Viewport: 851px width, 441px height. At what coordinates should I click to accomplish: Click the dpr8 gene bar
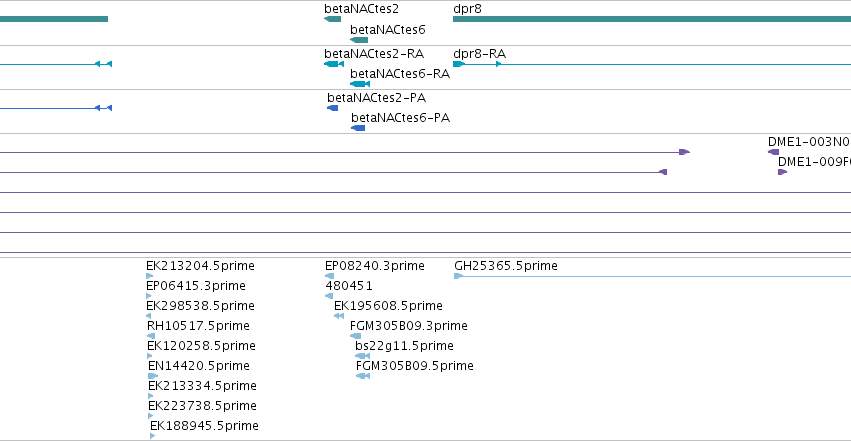tap(652, 19)
